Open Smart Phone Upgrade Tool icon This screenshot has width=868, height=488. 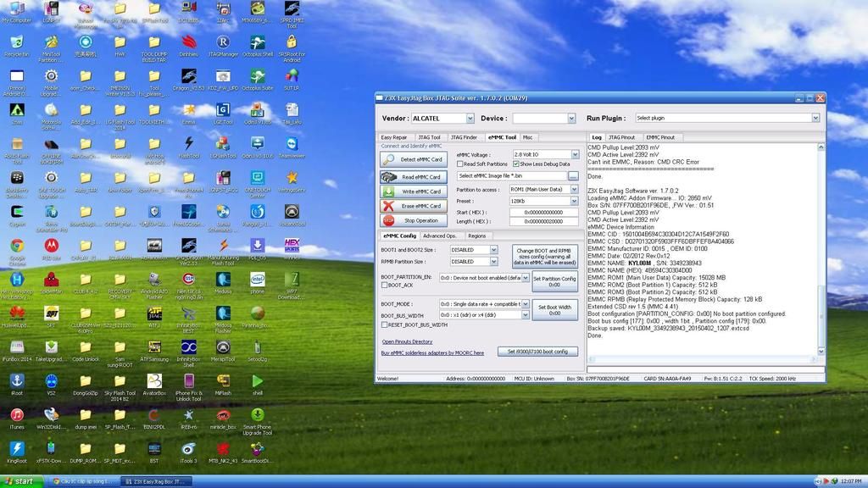[258, 422]
